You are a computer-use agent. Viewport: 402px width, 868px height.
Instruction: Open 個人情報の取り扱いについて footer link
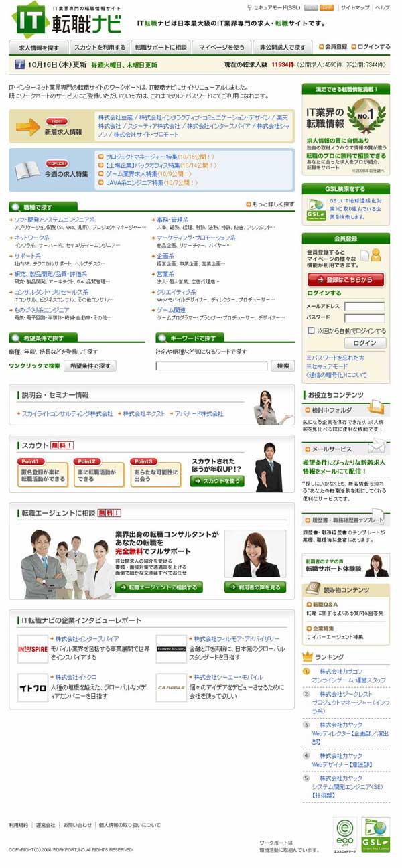pyautogui.click(x=129, y=825)
